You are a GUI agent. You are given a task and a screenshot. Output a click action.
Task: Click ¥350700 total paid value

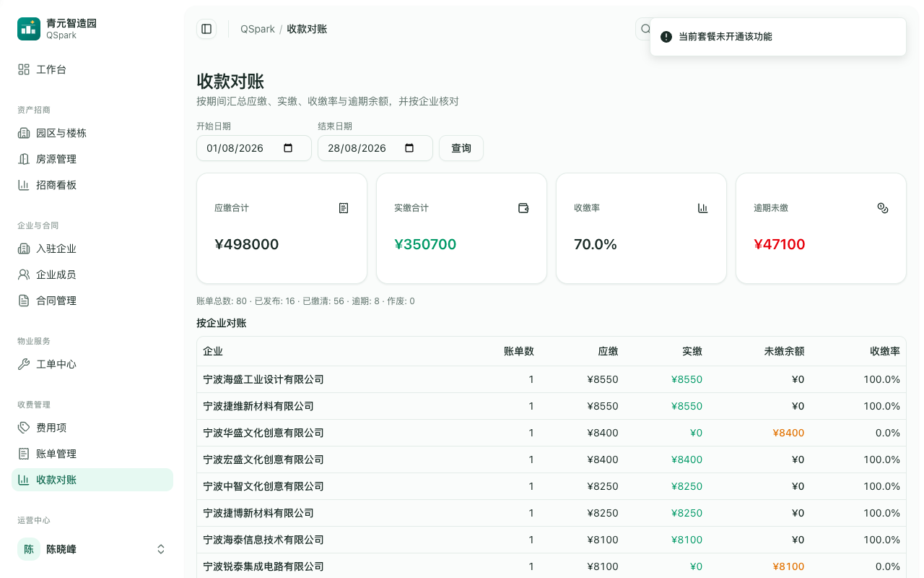pos(425,244)
